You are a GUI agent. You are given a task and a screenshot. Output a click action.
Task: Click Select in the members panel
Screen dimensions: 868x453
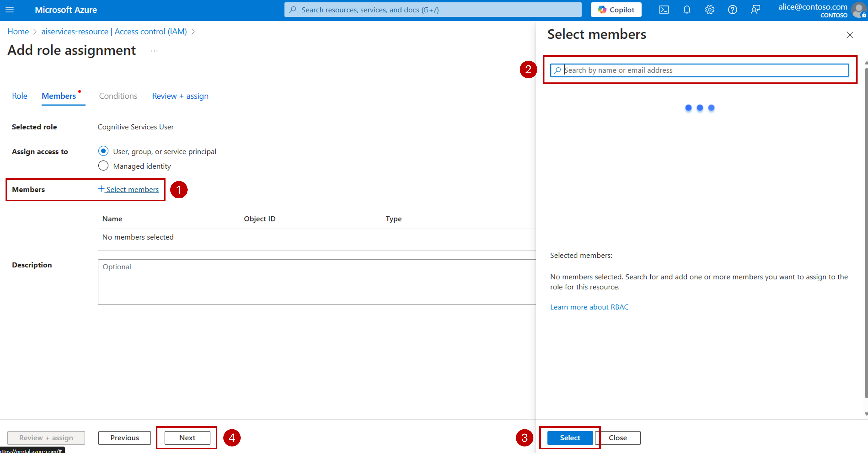pos(570,438)
